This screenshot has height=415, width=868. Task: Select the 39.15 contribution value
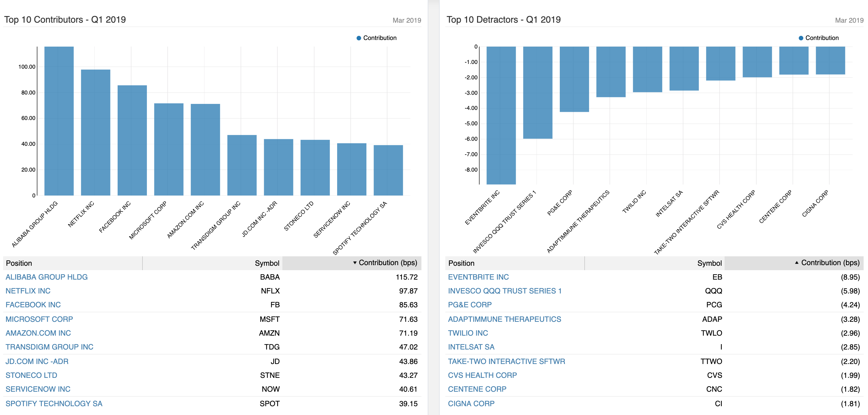[x=408, y=404]
